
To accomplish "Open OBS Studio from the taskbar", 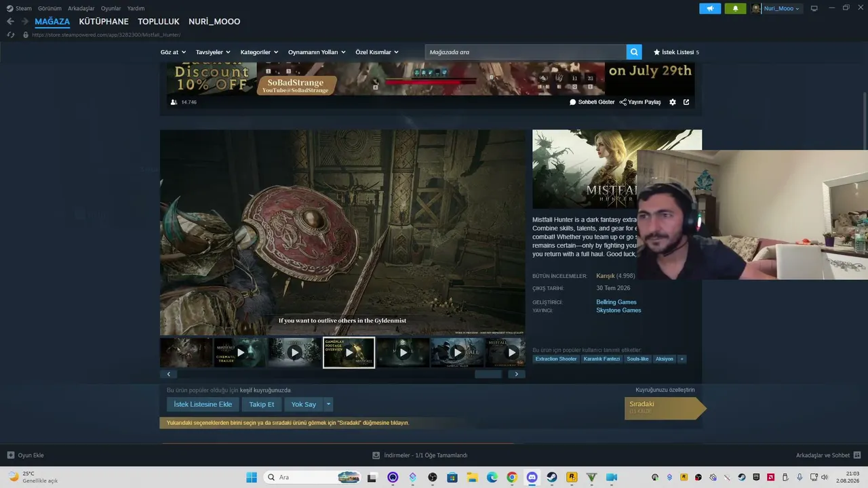I will pyautogui.click(x=433, y=477).
